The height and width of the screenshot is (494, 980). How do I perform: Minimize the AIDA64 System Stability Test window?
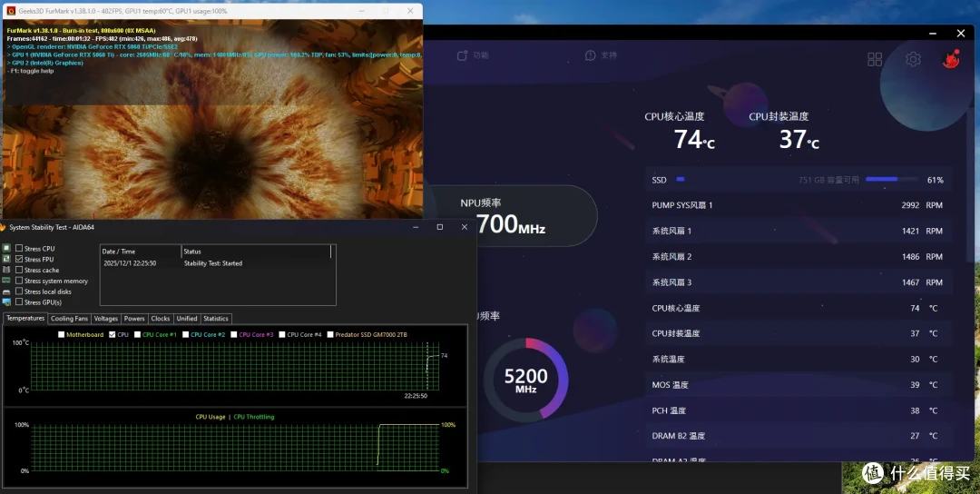[416, 227]
